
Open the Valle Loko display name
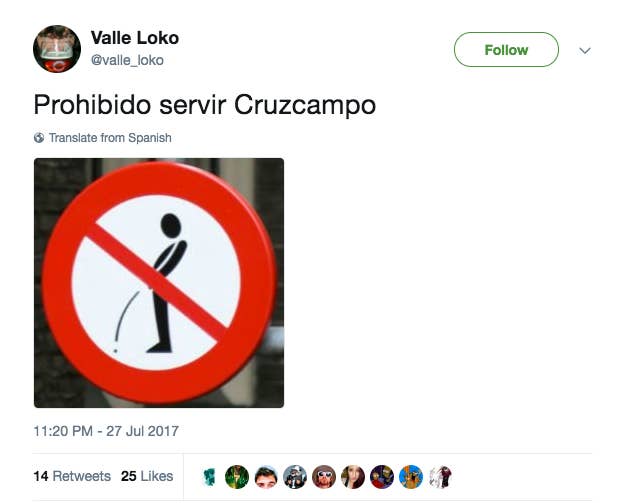tap(135, 38)
